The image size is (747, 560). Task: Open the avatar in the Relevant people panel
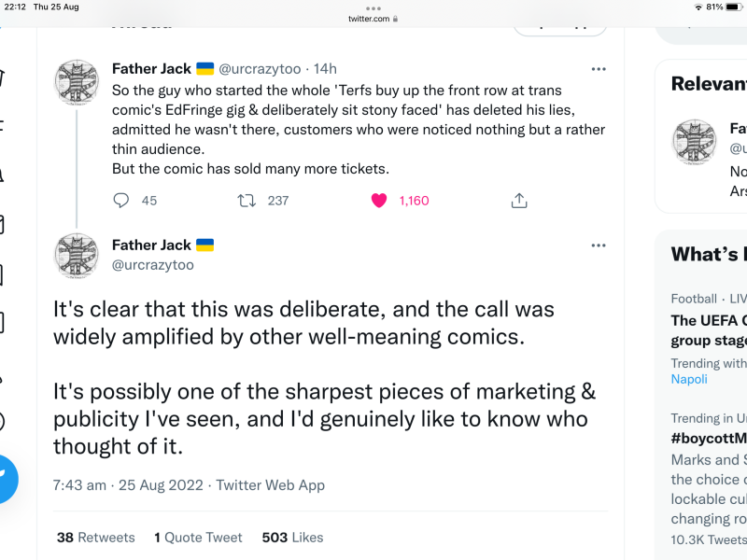(x=695, y=142)
